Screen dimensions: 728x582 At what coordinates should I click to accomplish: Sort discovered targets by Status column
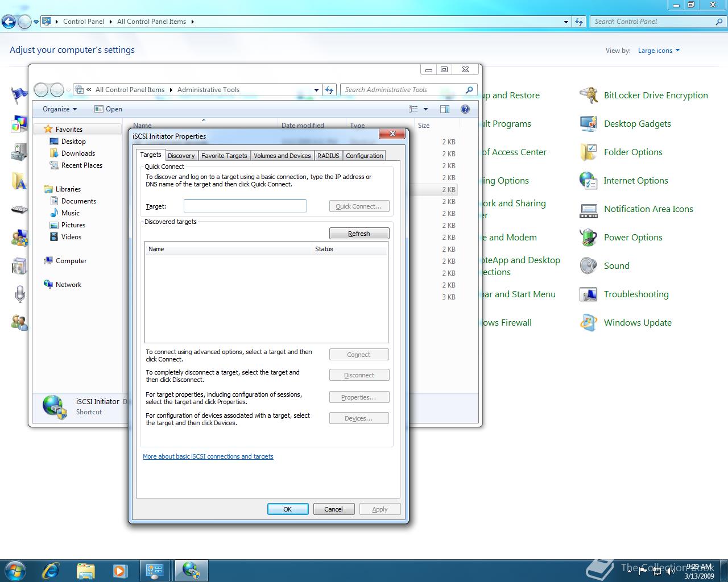(x=350, y=249)
